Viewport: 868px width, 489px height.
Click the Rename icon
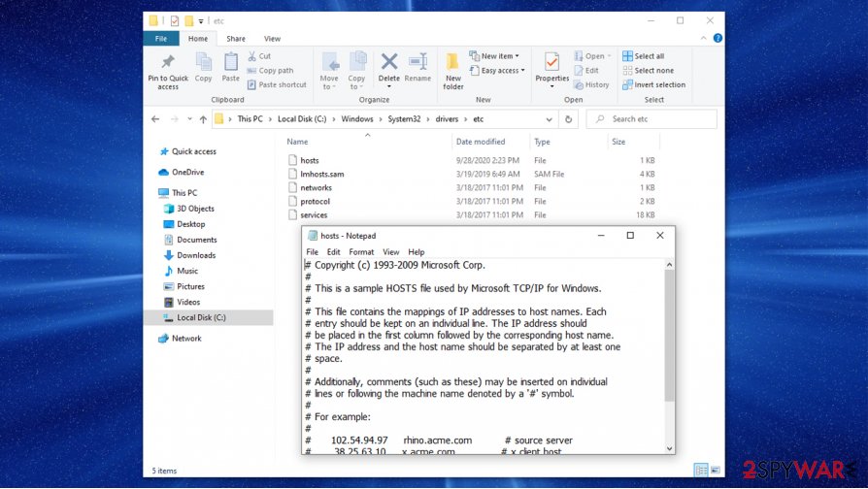tap(417, 61)
